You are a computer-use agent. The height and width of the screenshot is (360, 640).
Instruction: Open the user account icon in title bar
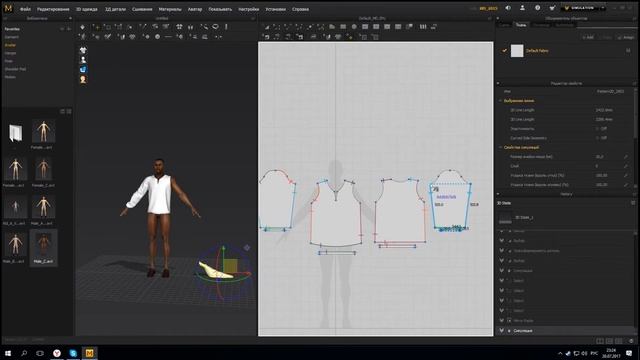point(522,8)
